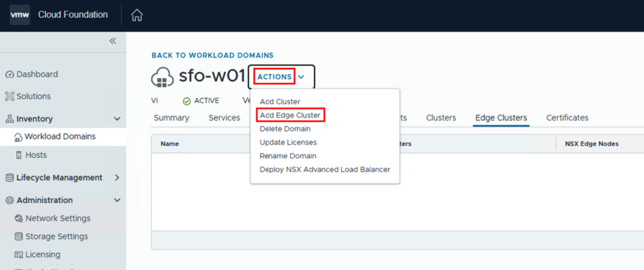Viewport: 644px width, 270px height.
Task: Open Network Settings under Administration
Action: pyautogui.click(x=58, y=219)
